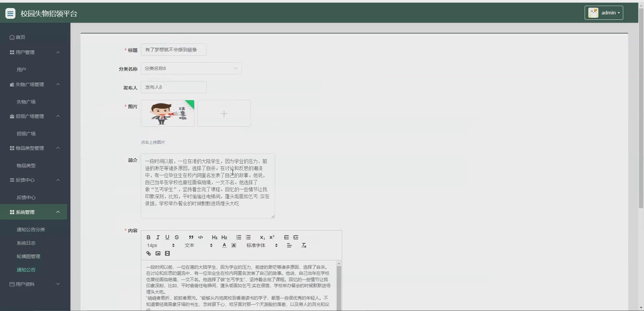
Task: Open 轮播图管理 in the sidebar
Action: (29, 256)
